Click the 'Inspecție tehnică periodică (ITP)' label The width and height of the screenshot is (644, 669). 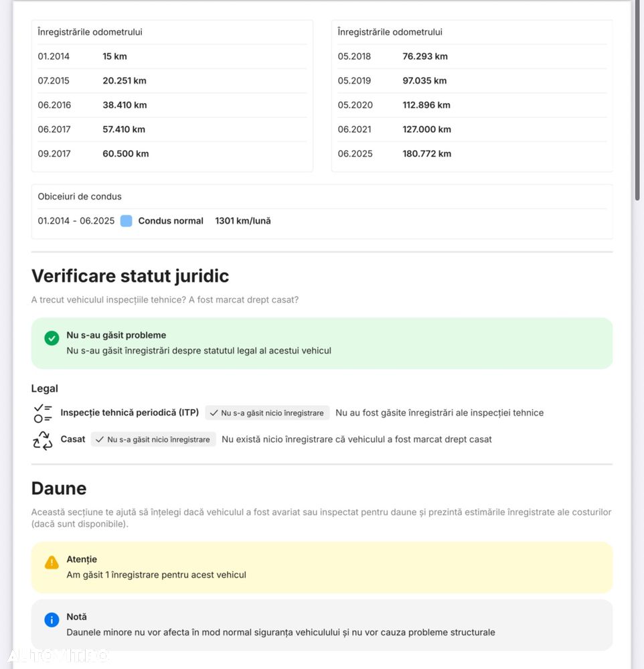pos(129,413)
